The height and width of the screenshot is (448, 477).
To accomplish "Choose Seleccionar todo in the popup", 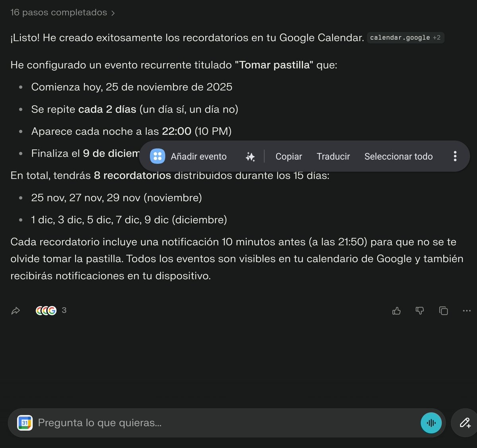I will click(x=398, y=157).
